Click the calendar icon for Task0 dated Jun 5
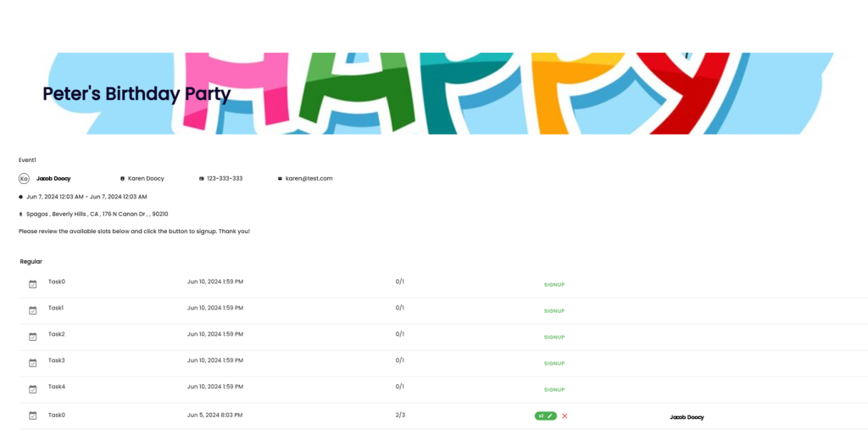The height and width of the screenshot is (435, 868). 33,415
